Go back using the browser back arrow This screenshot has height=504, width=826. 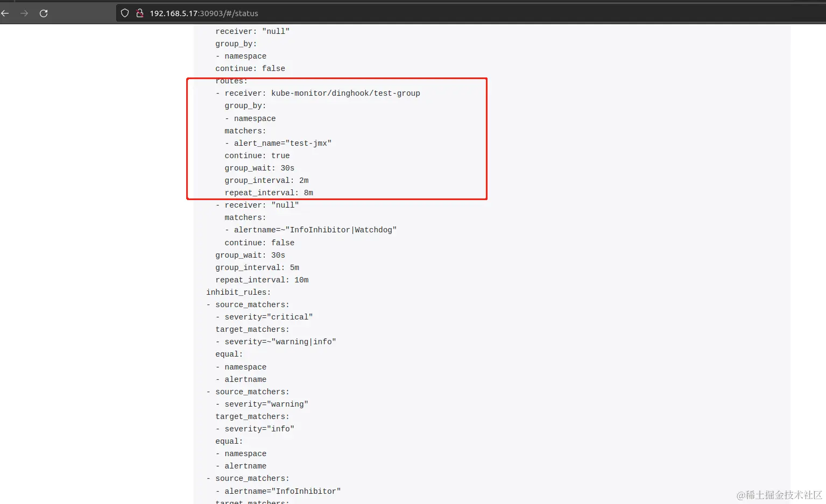coord(5,13)
